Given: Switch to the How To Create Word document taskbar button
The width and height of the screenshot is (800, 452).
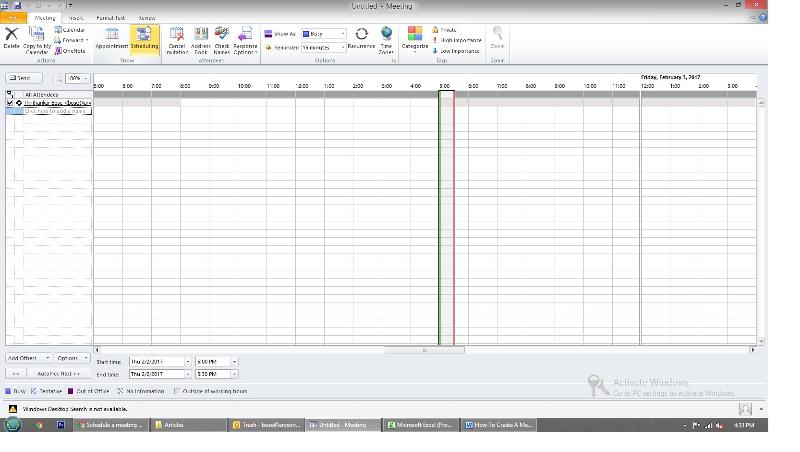Looking at the screenshot, I should [x=499, y=424].
